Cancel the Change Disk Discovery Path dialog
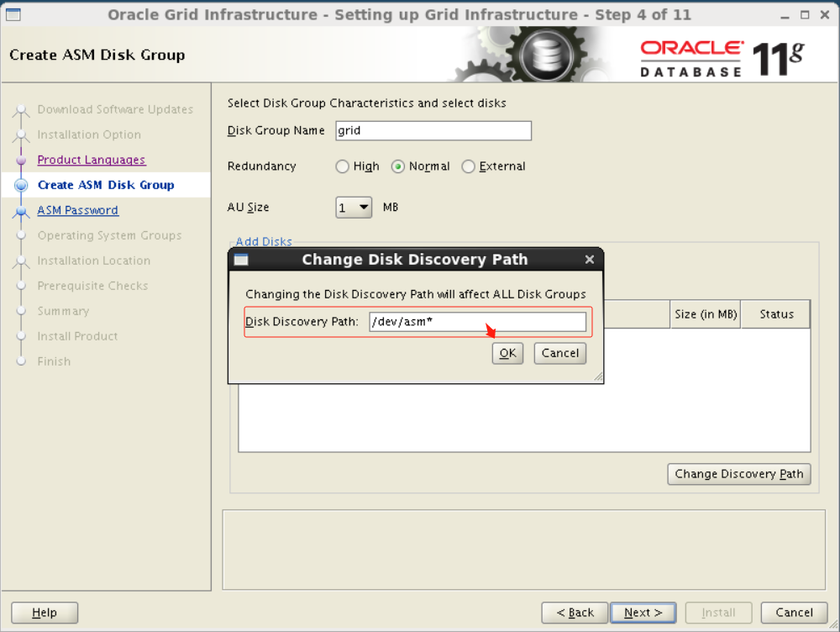The width and height of the screenshot is (840, 632). [559, 353]
